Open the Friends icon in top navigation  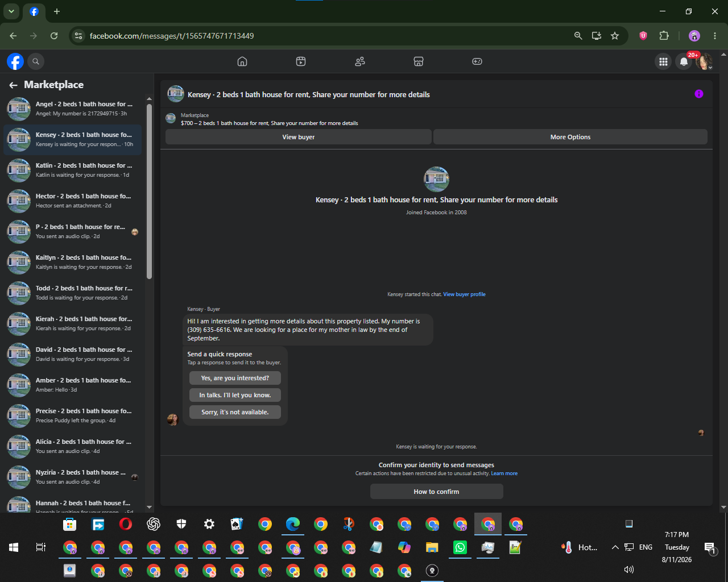pos(360,61)
